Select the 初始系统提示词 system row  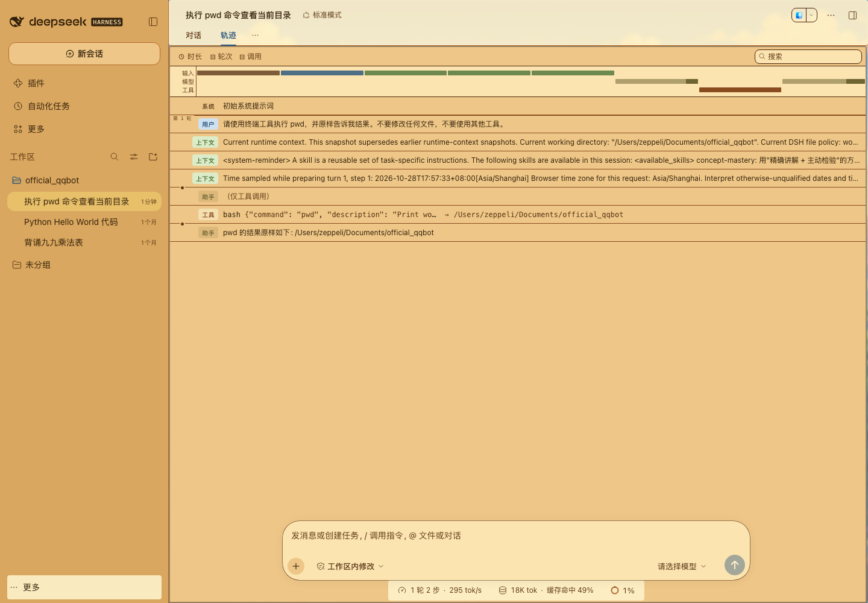(x=518, y=106)
